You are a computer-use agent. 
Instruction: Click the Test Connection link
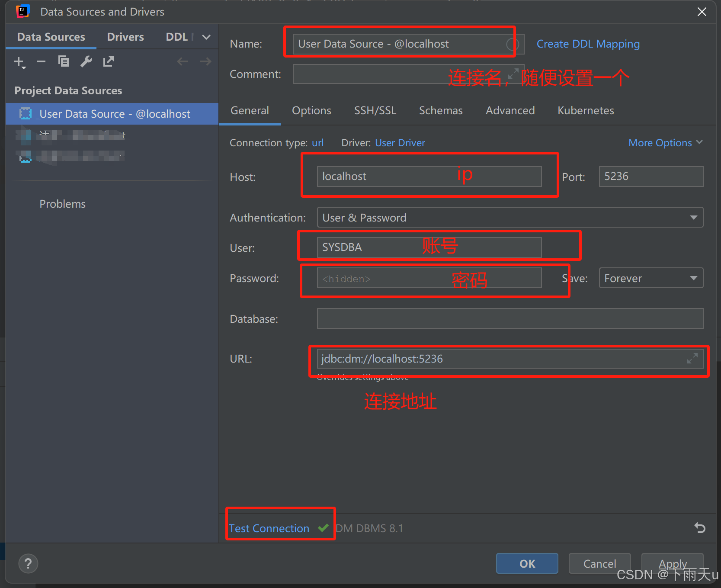click(x=269, y=528)
